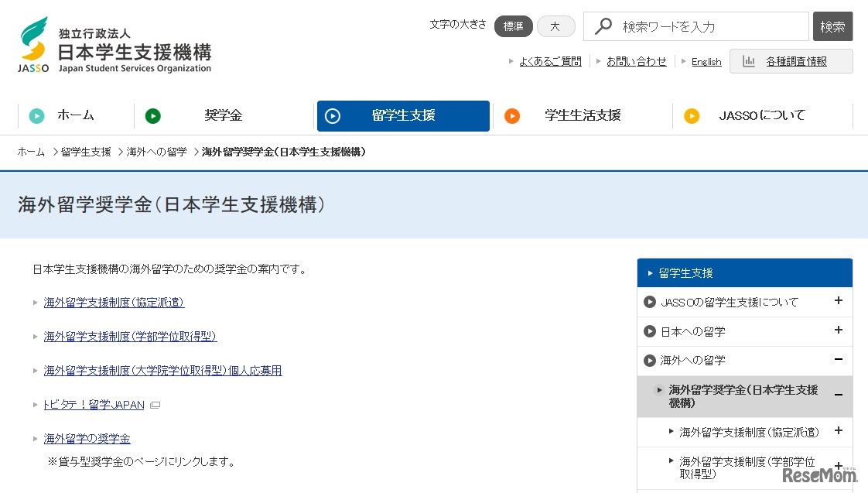Click the external link icon after トビタテ！留学JAPAN

pyautogui.click(x=155, y=404)
